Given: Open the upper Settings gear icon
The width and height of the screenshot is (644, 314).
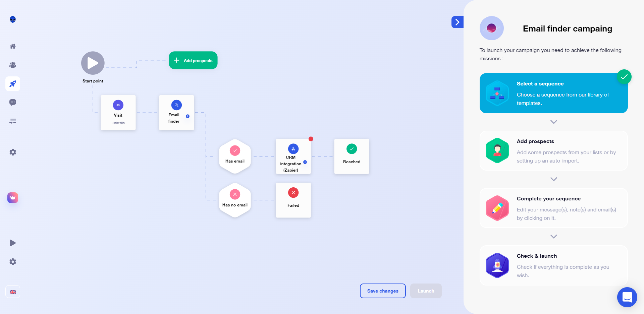Looking at the screenshot, I should (x=13, y=152).
